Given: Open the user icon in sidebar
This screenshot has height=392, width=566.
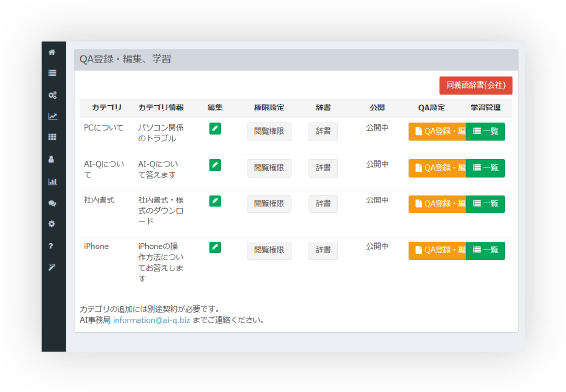Looking at the screenshot, I should (51, 159).
